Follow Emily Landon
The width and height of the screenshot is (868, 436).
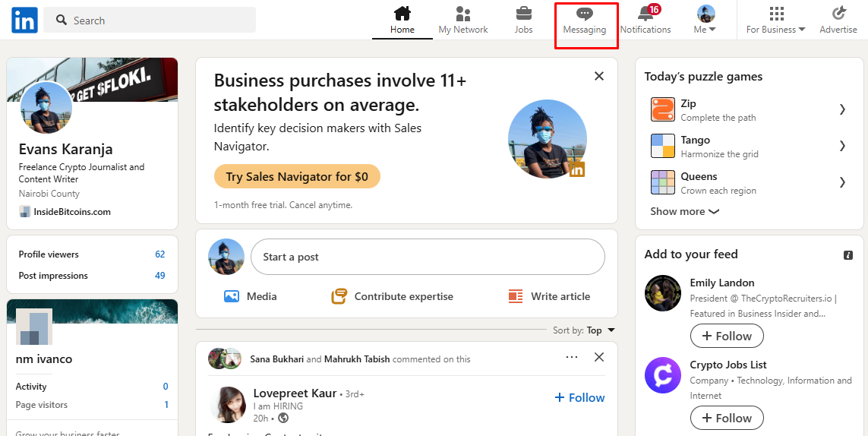click(x=727, y=336)
